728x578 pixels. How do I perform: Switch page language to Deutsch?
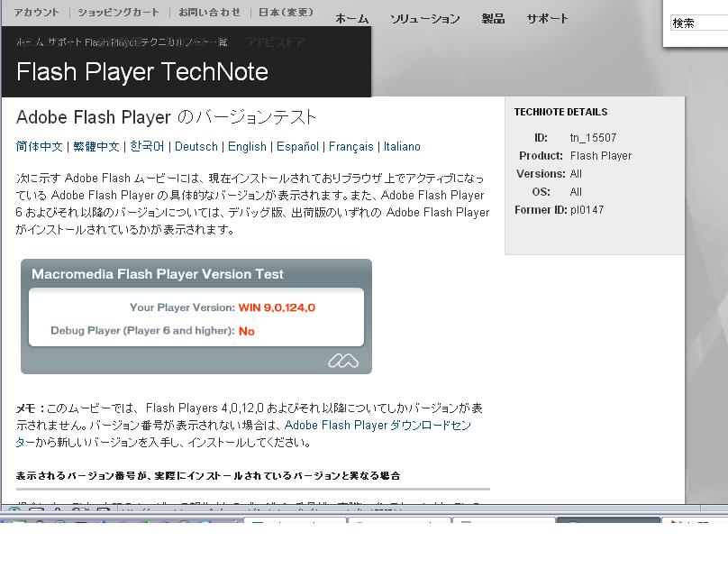(x=196, y=147)
